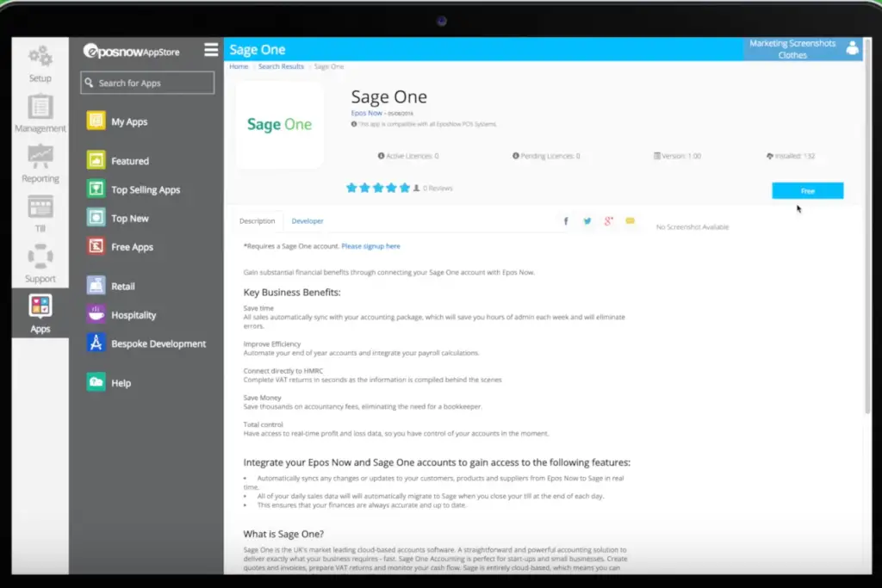882x588 pixels.
Task: Click Please signup here link
Action: point(370,246)
